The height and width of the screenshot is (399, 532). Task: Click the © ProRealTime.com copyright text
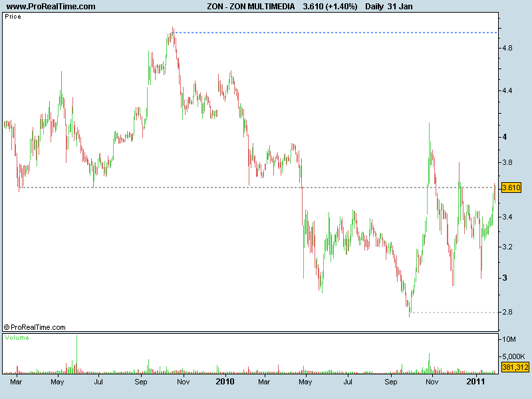tap(35, 327)
